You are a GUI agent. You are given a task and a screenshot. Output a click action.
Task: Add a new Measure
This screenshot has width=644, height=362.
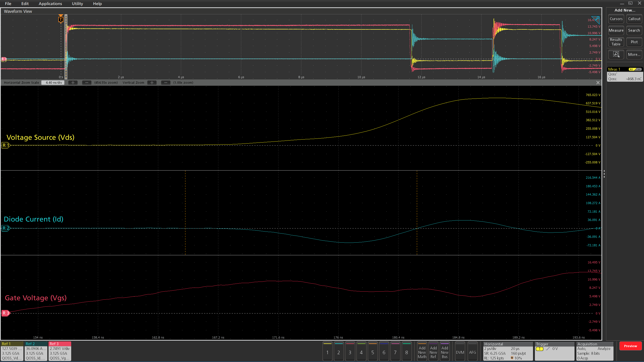[616, 30]
